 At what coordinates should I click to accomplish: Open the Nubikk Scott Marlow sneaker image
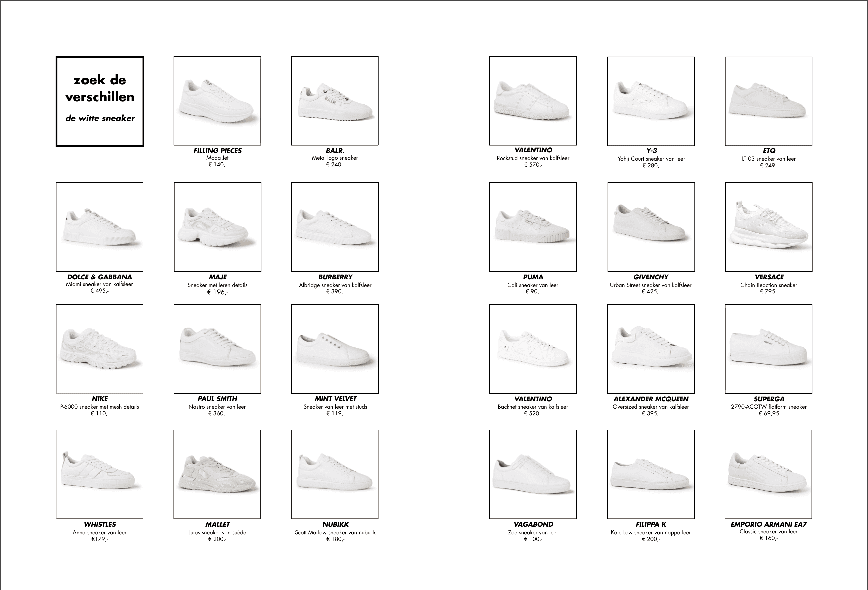[335, 475]
